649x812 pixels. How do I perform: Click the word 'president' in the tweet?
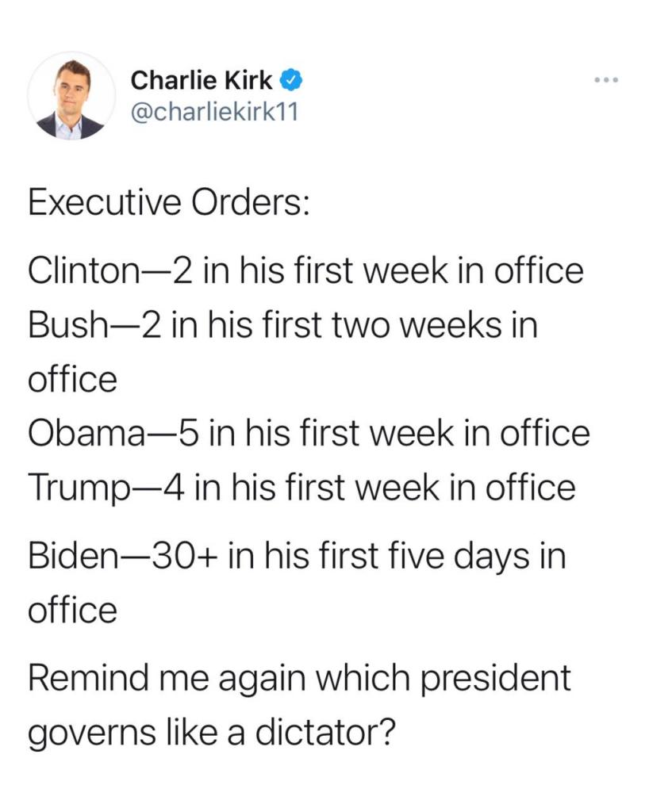pyautogui.click(x=495, y=679)
